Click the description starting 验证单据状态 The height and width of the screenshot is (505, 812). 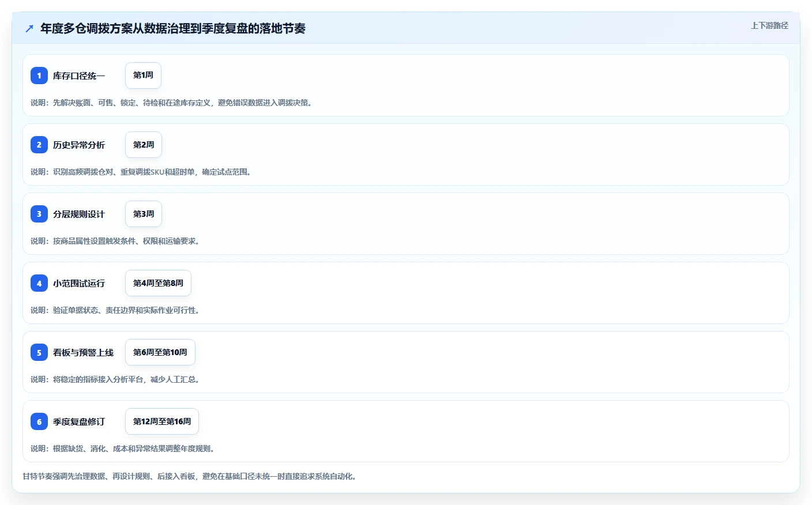pyautogui.click(x=116, y=310)
